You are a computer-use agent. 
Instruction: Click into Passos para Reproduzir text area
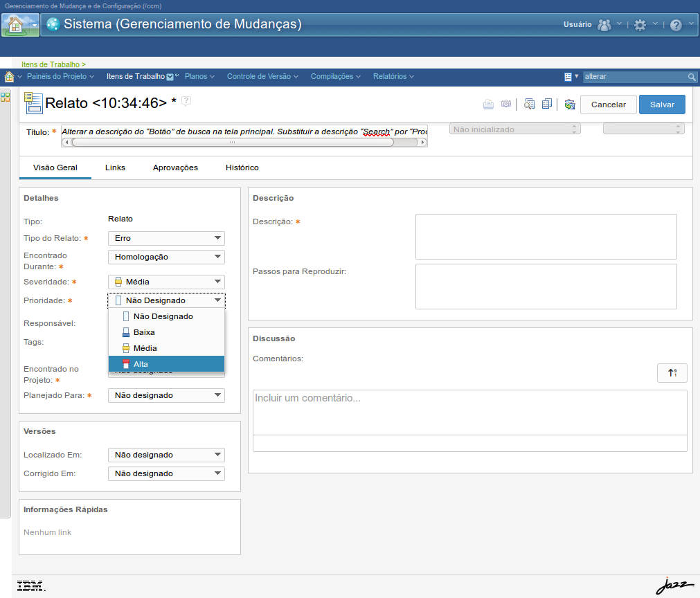pos(546,287)
